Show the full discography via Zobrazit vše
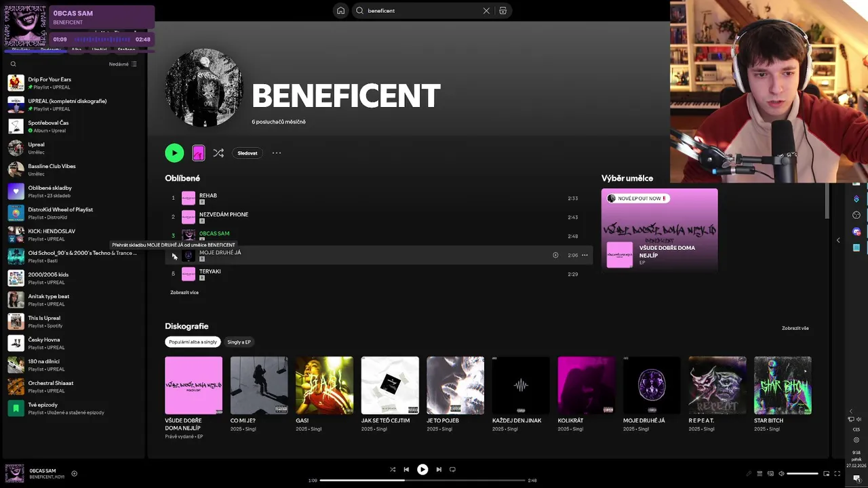The width and height of the screenshot is (868, 488). [x=795, y=329]
